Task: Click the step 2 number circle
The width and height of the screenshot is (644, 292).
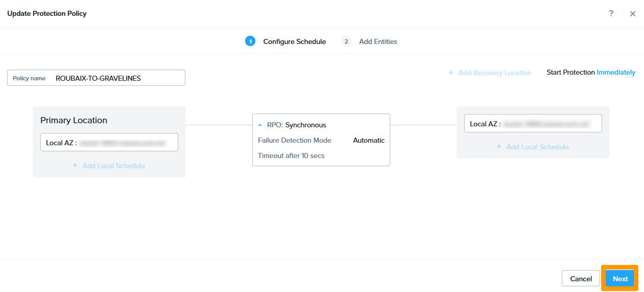Action: 346,41
